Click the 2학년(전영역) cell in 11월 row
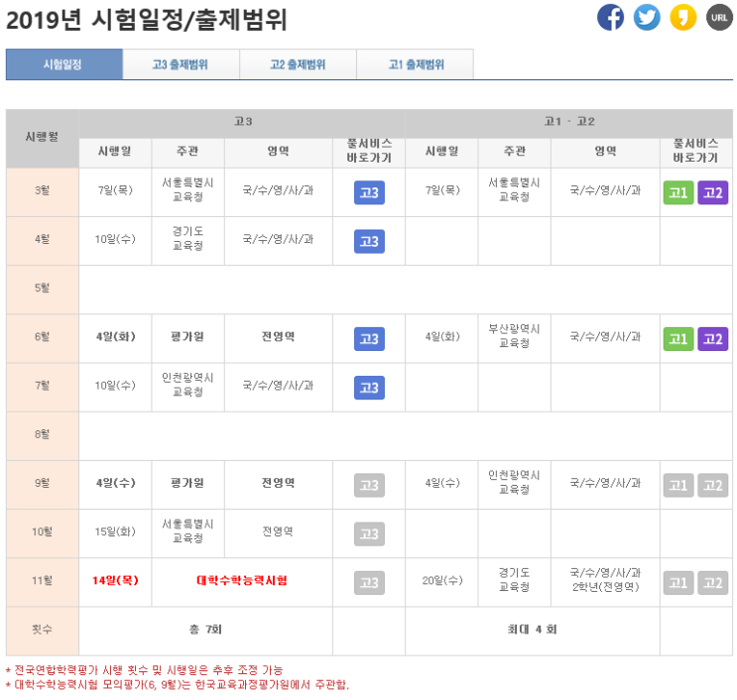Screen dimensions: 737x700 coord(605,581)
